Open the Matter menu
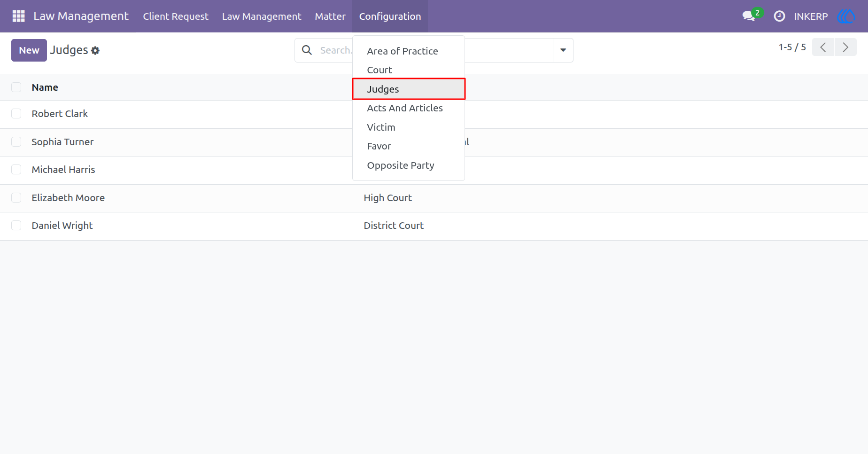Image resolution: width=868 pixels, height=454 pixels. tap(330, 16)
